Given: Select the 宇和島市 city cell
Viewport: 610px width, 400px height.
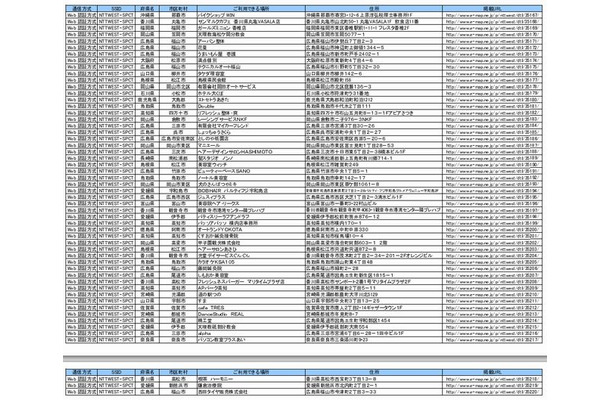Looking at the screenshot, I should click(178, 191).
